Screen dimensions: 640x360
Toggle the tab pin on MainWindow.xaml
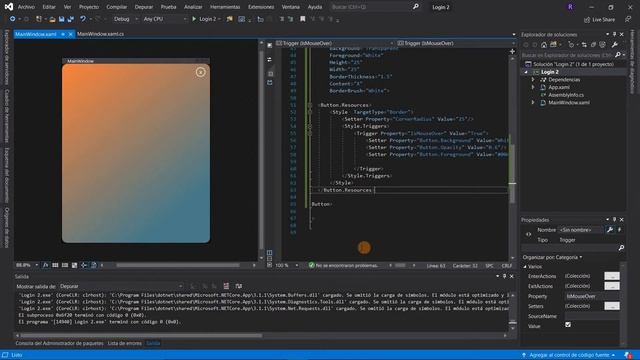tap(63, 34)
